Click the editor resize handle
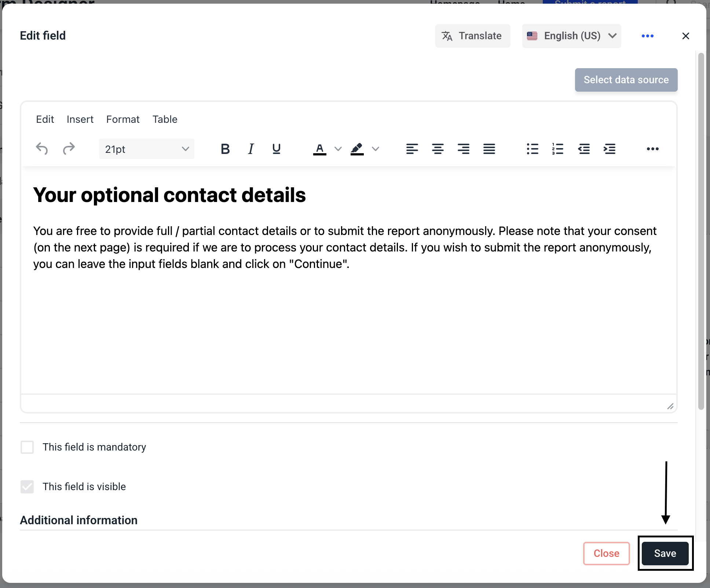Screen dimensions: 710x588 coord(670,406)
